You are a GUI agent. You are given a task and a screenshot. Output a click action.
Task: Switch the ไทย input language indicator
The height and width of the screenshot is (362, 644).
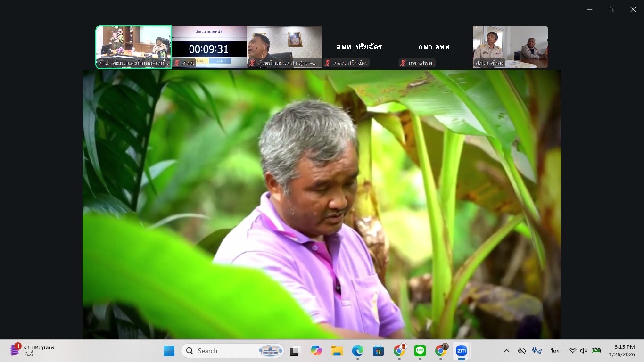(x=555, y=351)
